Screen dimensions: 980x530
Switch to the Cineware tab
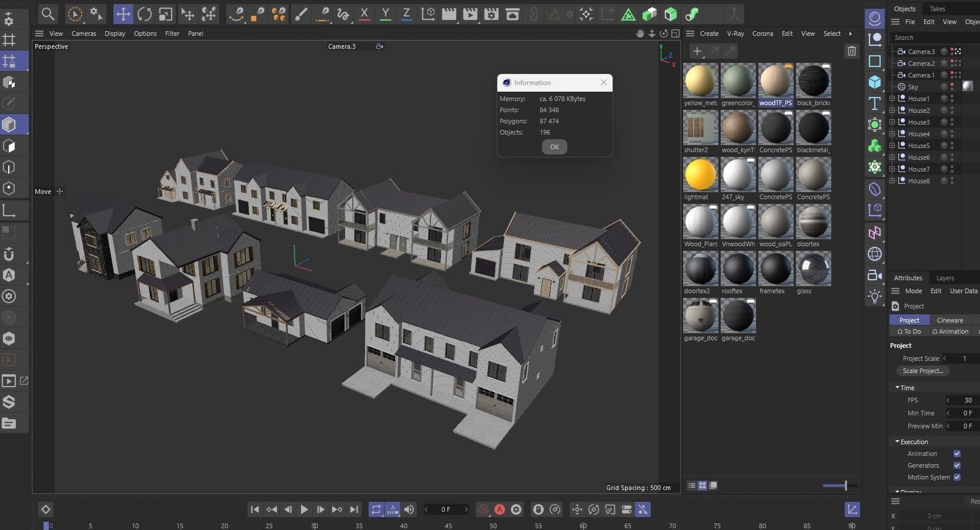coord(950,320)
